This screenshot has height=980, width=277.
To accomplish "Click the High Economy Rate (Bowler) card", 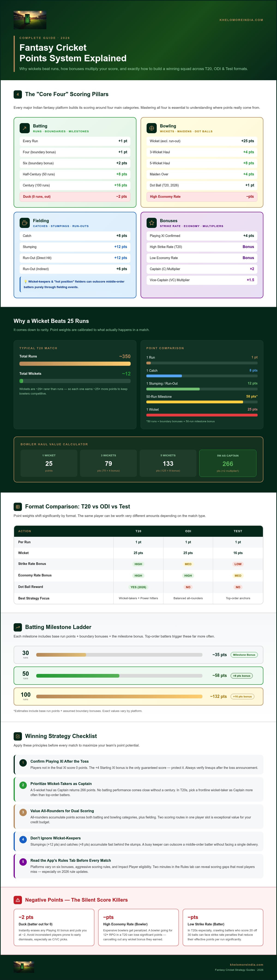I will [x=139, y=927].
